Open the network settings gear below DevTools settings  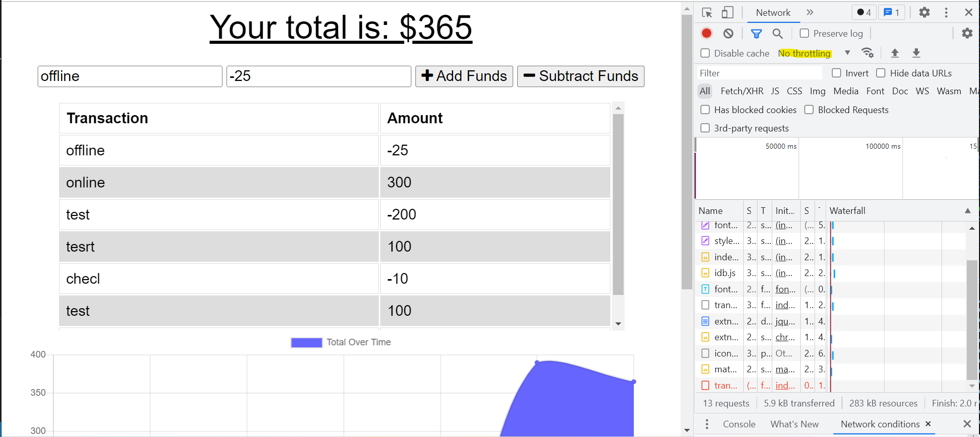pyautogui.click(x=967, y=33)
